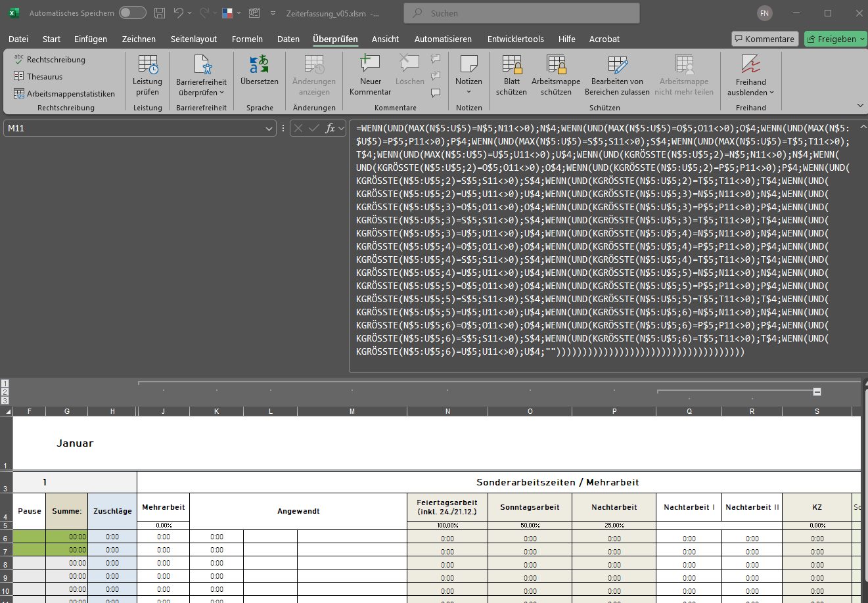This screenshot has height=603, width=868.
Task: Switch to the Daten ribbon tab
Action: [288, 39]
